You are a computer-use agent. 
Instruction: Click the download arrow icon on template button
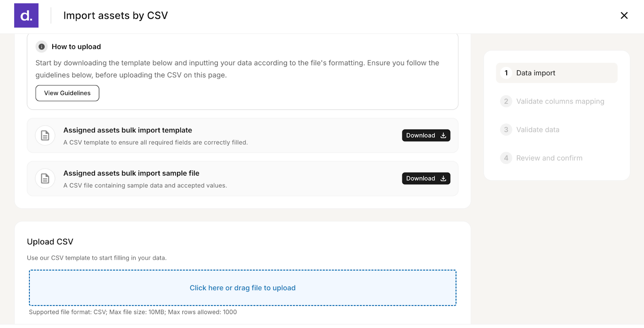(443, 135)
